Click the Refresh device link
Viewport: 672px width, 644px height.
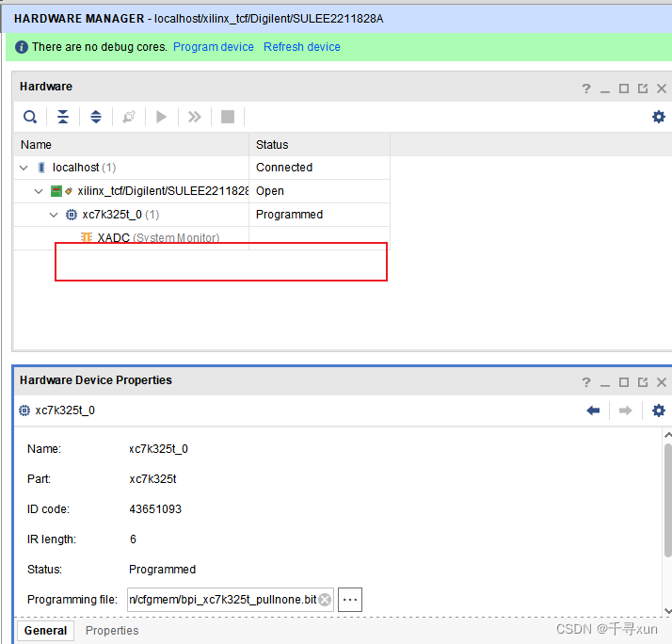coord(302,47)
